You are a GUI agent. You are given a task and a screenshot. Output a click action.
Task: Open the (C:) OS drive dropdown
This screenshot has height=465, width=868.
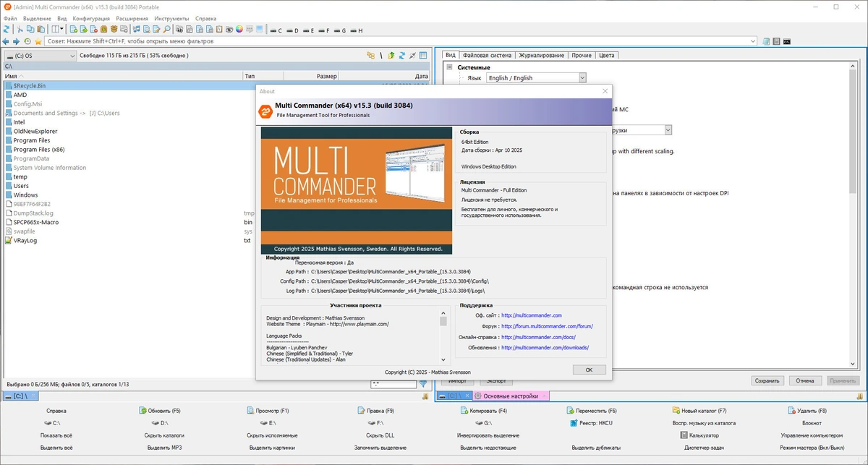(x=41, y=56)
